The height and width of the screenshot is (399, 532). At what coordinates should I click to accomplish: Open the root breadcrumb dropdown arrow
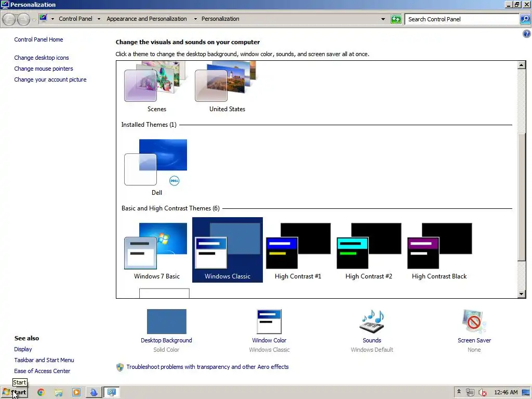click(52, 19)
